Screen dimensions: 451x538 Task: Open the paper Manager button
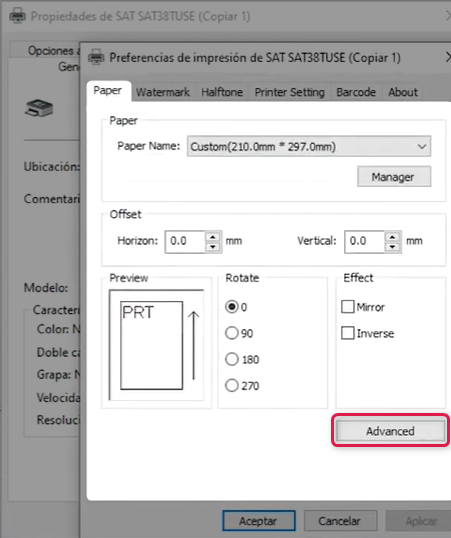(x=394, y=177)
